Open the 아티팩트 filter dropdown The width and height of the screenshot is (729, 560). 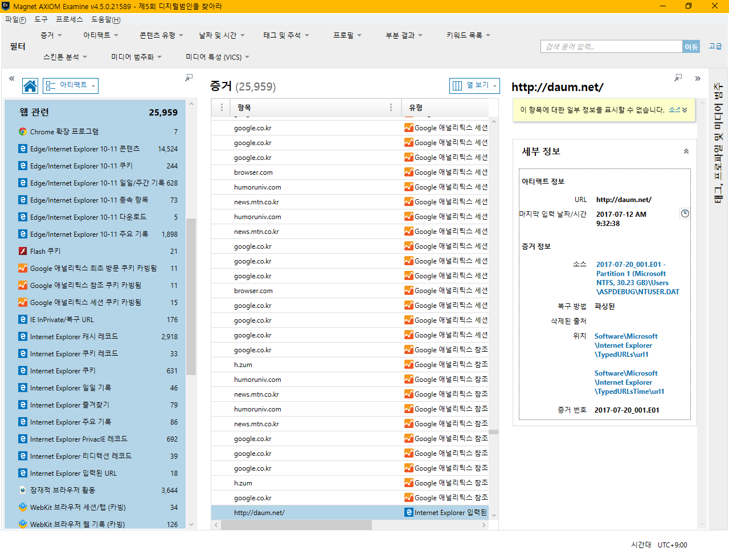[101, 35]
